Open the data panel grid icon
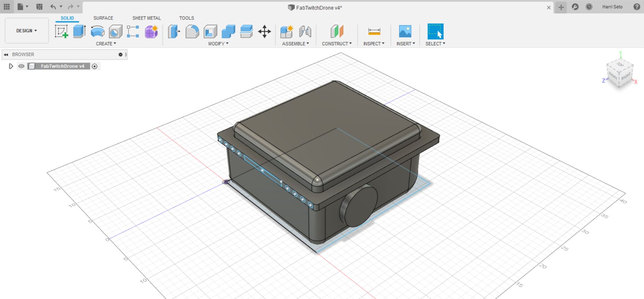Viewport: 644px width, 299px height. [x=7, y=7]
